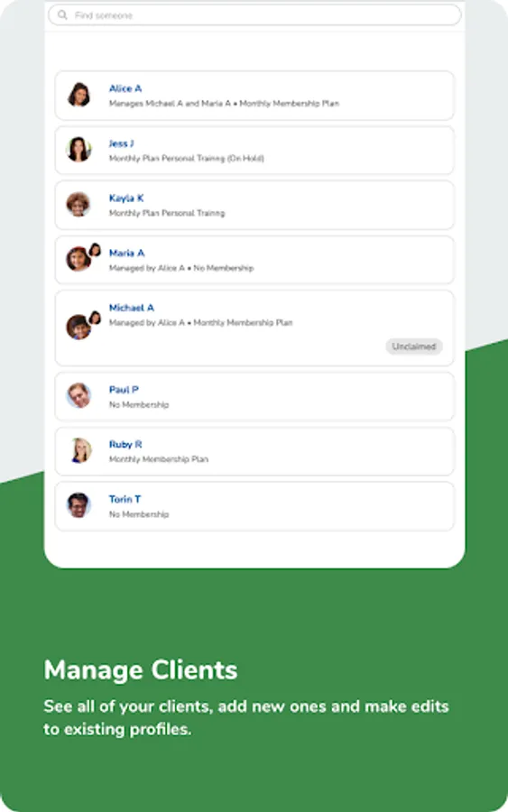
Task: Open Alice A's profile photo
Action: coord(79,95)
